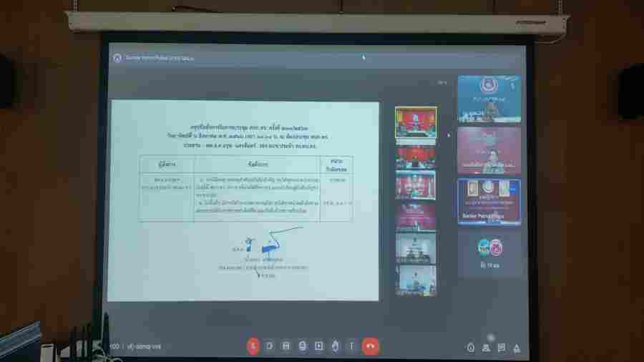Viewport: 644px width, 362px height.
Task: Open the three-dot more options menu
Action: 351,346
